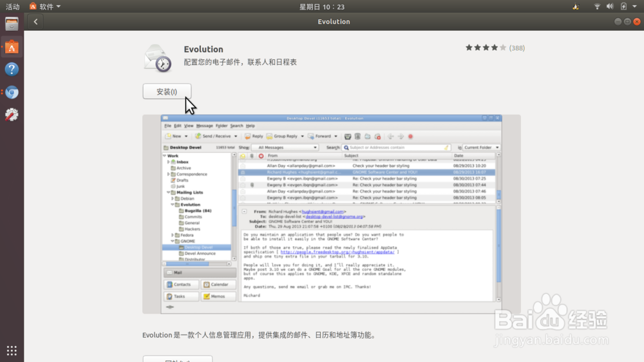Click the Evolution mail-and-clock app icon

pos(158,58)
